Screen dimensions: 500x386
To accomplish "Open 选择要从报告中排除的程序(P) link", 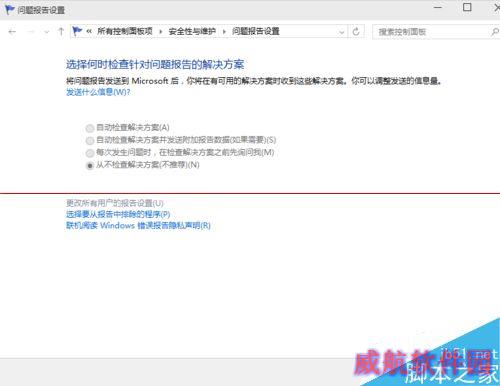I will (x=118, y=214).
